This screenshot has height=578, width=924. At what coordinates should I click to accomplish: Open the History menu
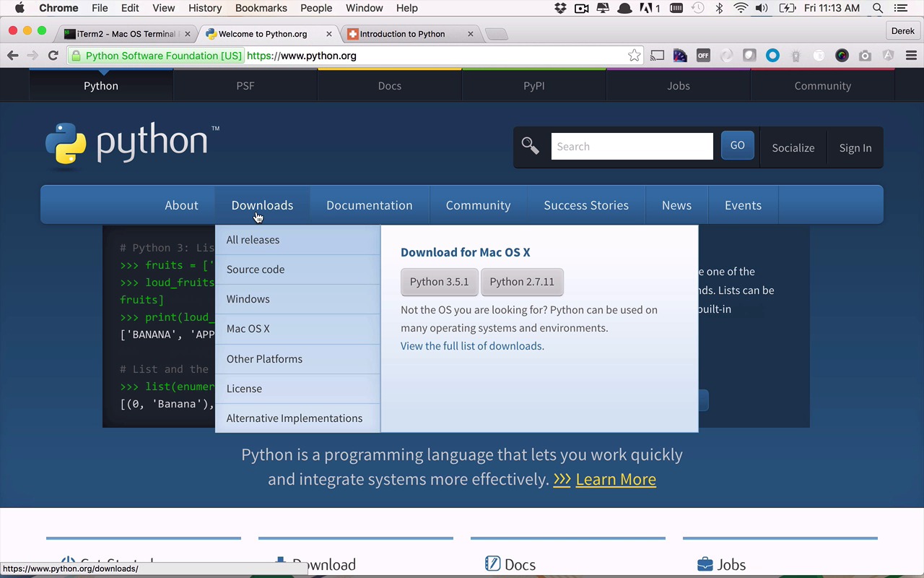point(204,8)
